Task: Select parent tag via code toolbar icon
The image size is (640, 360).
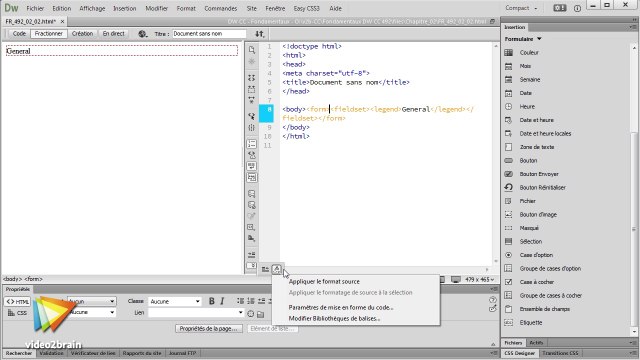Action: 251,116
